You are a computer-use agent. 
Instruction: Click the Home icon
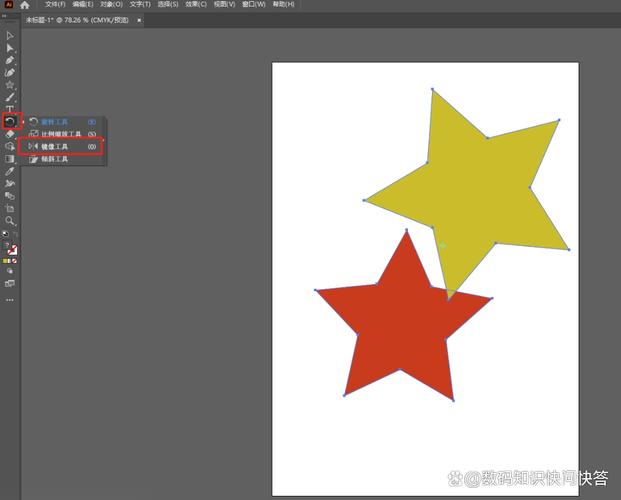point(25,5)
